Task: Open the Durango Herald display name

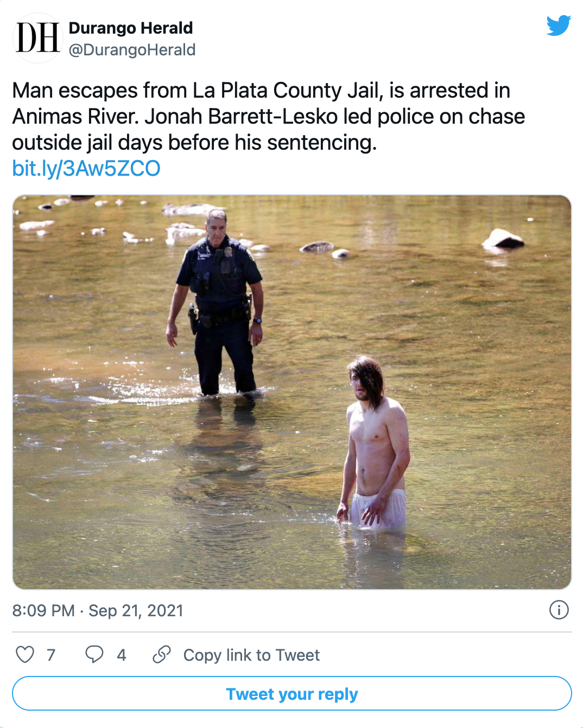Action: pos(131,28)
